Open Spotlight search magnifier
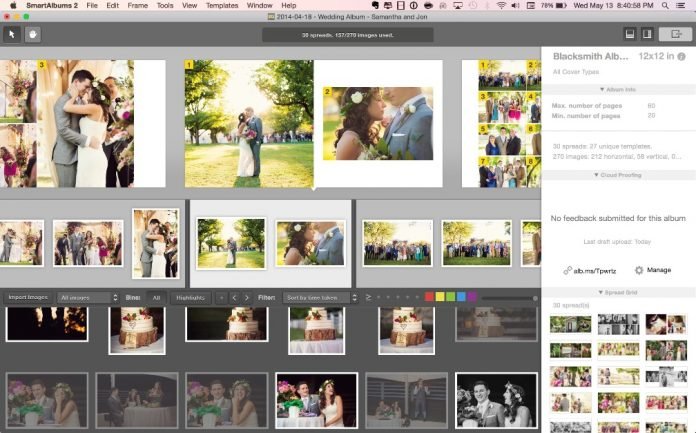 pos(664,5)
